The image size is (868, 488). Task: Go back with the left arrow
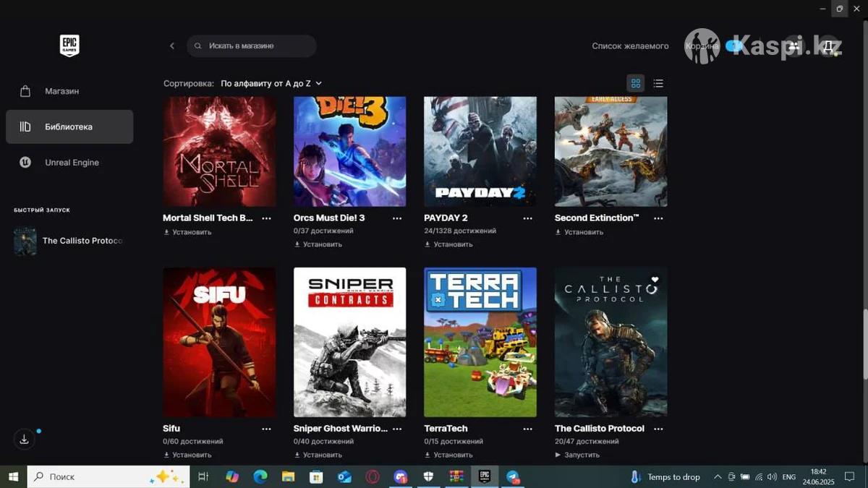tap(172, 46)
